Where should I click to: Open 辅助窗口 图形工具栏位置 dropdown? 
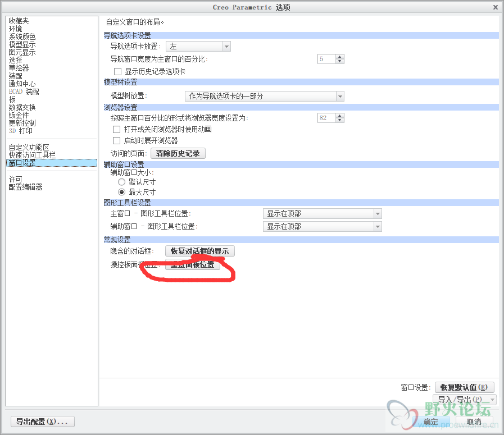tap(322, 227)
